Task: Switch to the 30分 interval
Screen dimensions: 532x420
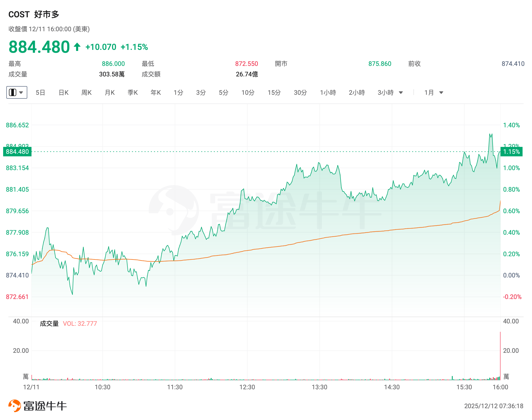Action: pos(300,92)
